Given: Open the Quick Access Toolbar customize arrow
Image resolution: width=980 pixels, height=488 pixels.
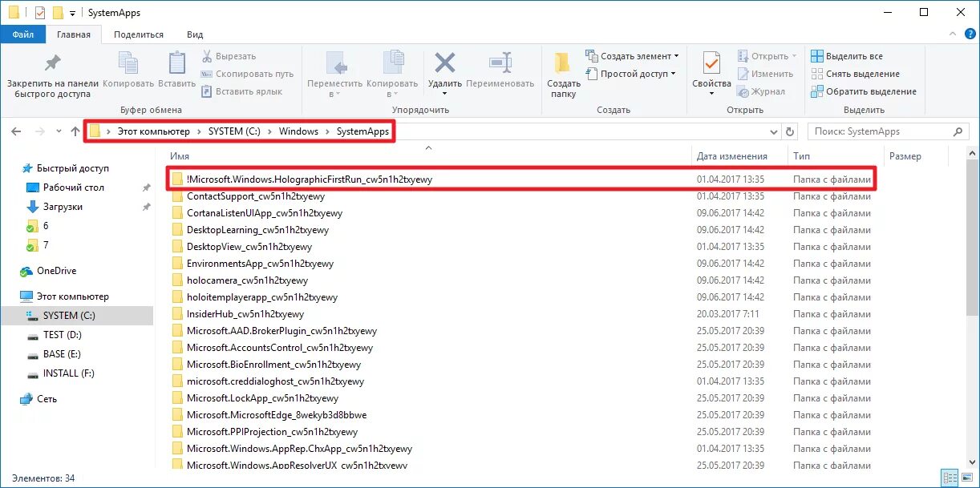Looking at the screenshot, I should [x=72, y=13].
